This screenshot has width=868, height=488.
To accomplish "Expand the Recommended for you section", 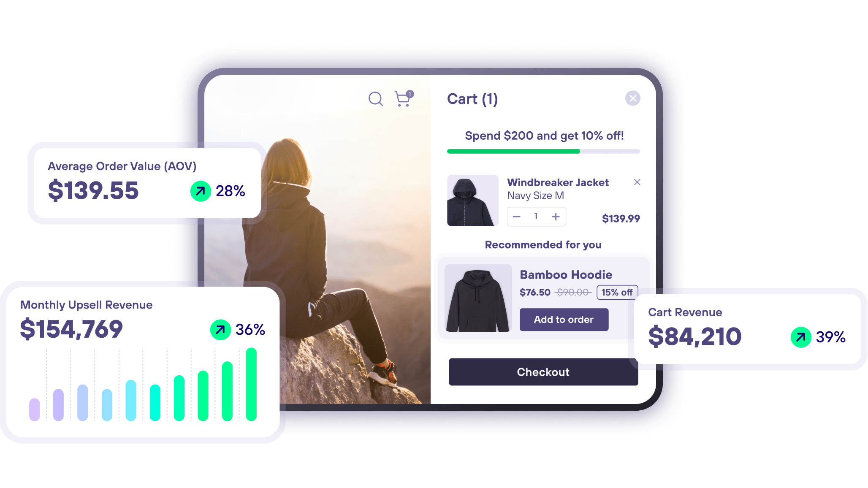I will (542, 244).
